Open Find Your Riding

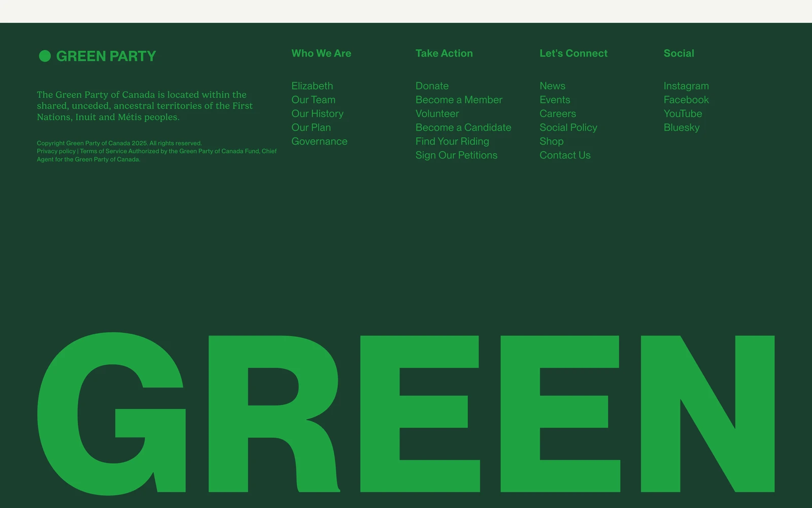tap(452, 141)
